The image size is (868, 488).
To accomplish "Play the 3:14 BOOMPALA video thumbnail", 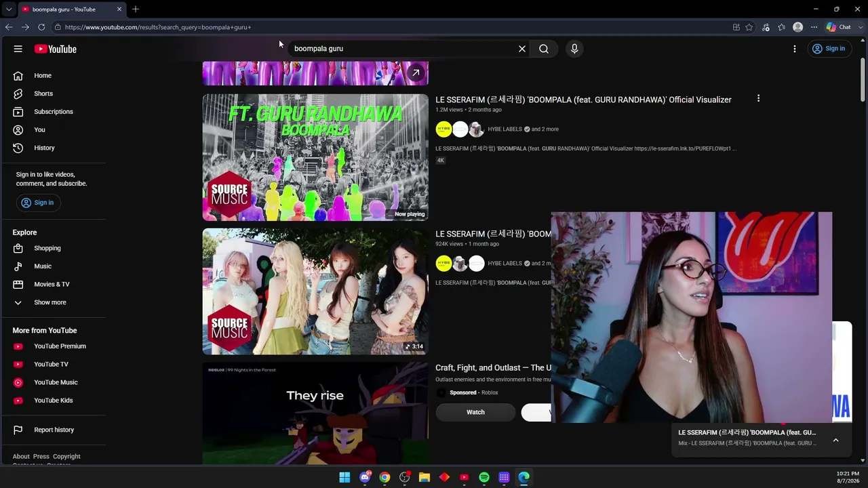I will 315,291.
